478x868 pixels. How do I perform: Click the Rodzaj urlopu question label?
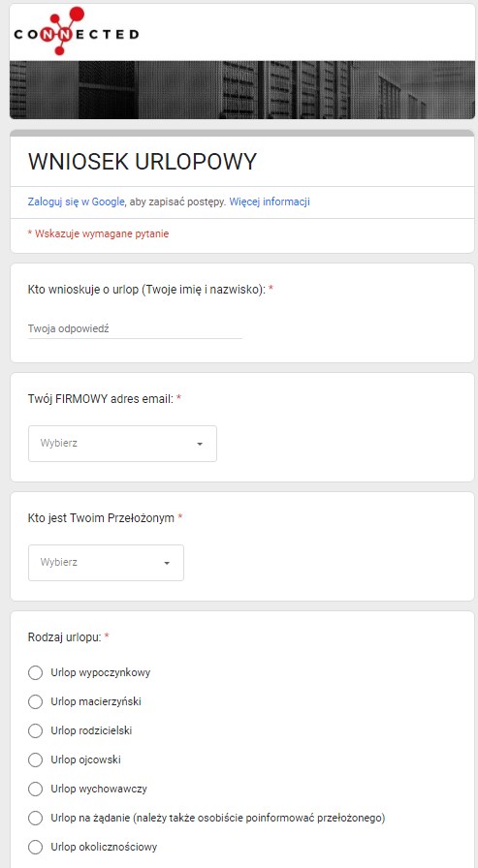point(69,637)
